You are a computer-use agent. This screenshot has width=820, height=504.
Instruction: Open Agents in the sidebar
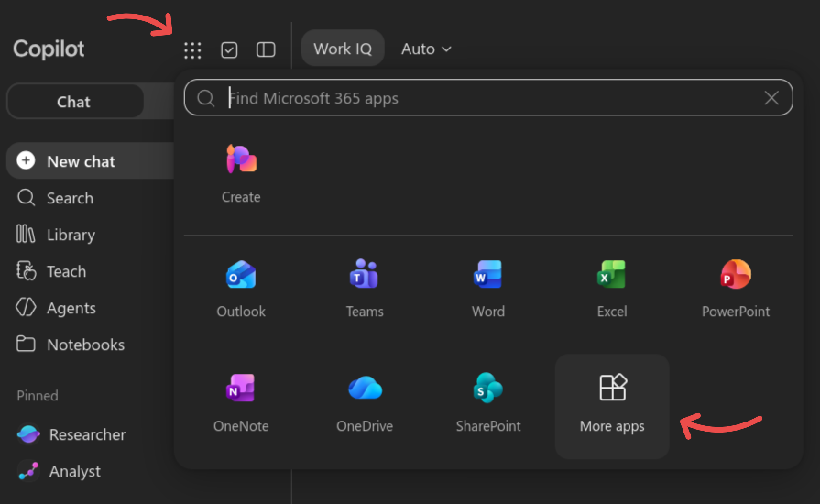(x=56, y=308)
